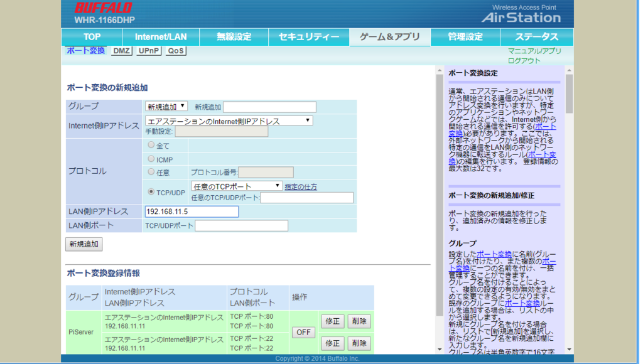Click the main content scrollbar down arrow
643x364 pixels.
[x=440, y=350]
